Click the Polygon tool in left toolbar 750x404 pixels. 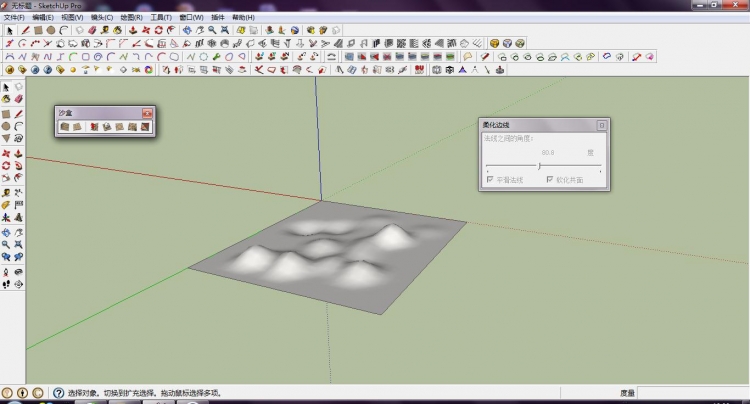coord(6,138)
